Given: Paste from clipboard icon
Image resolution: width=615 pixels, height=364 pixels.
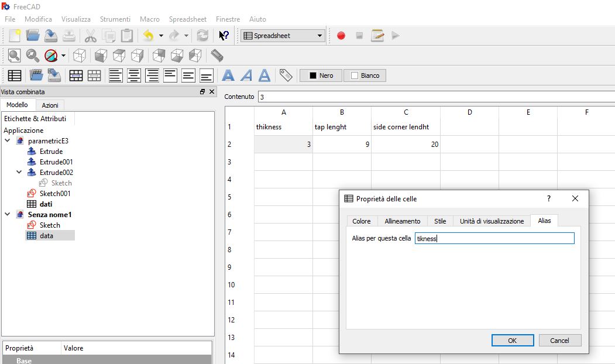Looking at the screenshot, I should pos(127,36).
